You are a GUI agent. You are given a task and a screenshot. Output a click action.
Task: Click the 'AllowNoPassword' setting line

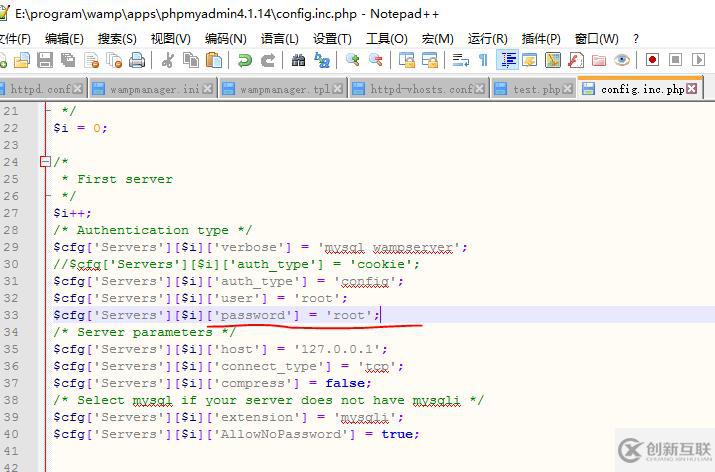(x=236, y=434)
